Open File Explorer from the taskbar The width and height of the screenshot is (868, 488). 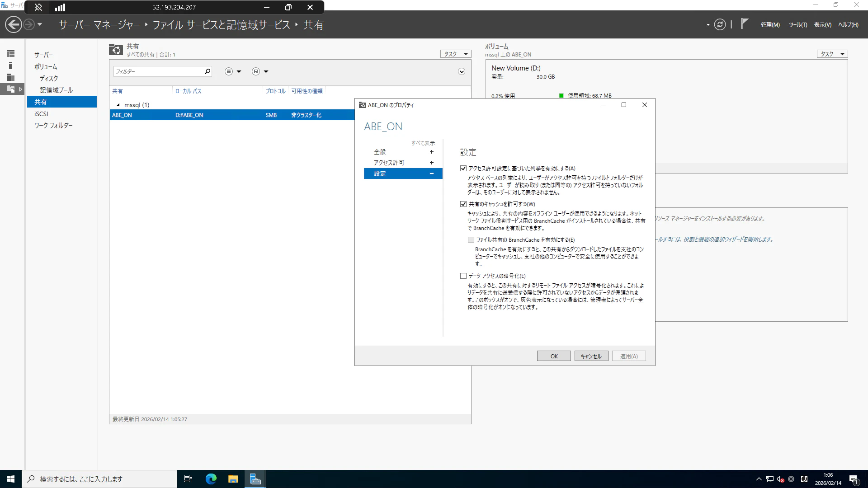233,479
